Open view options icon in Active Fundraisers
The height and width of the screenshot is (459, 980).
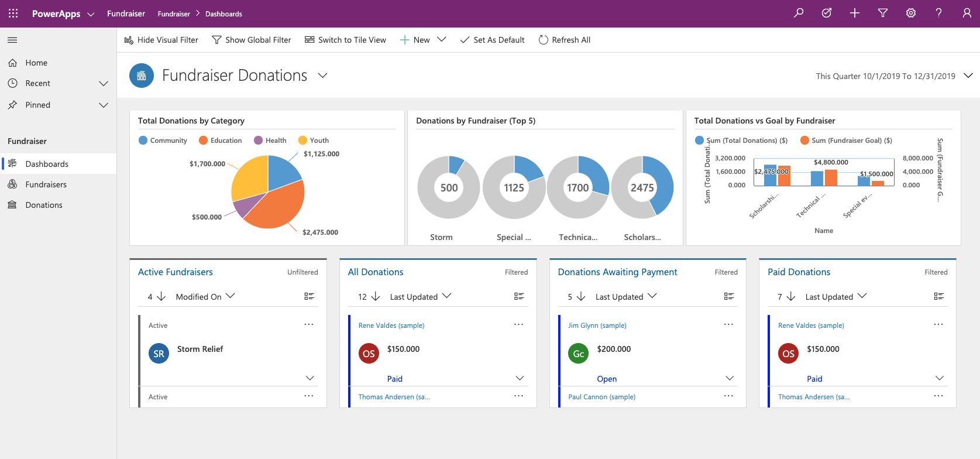[x=310, y=296]
